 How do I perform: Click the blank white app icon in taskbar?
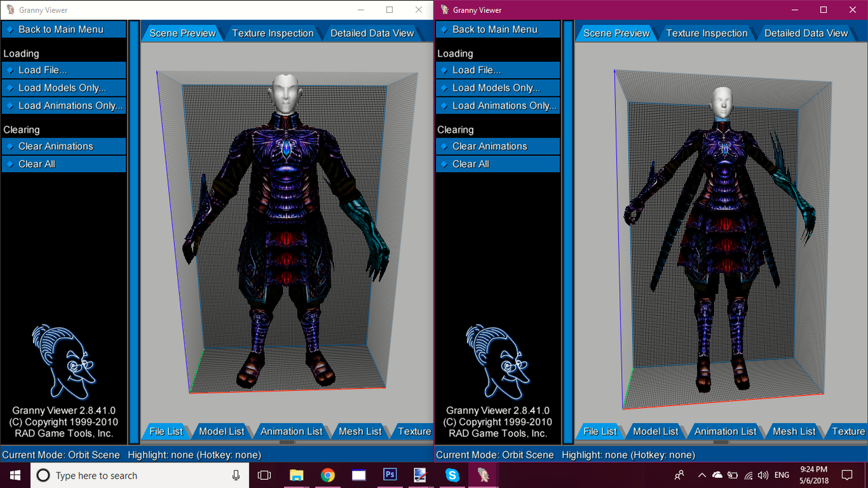coord(359,475)
